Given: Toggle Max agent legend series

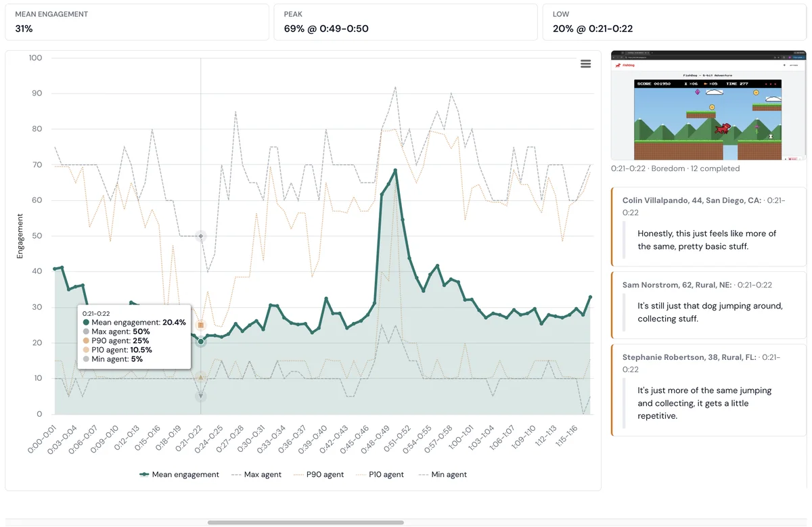Looking at the screenshot, I should coord(256,475).
